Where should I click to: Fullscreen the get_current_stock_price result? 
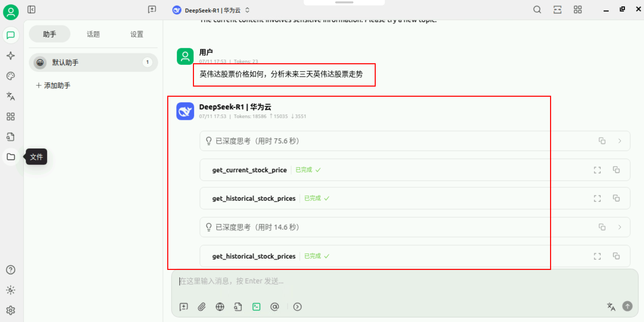[597, 170]
